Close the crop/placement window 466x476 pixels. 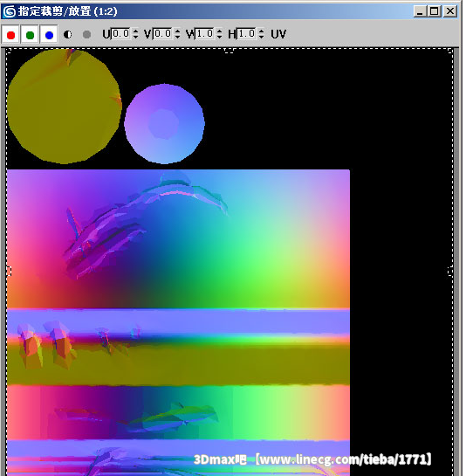point(450,11)
